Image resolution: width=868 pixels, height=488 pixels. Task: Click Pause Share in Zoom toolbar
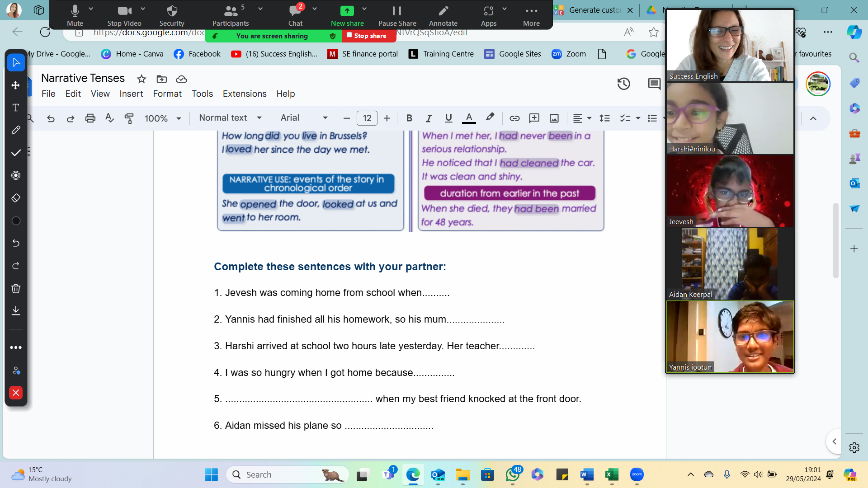[397, 15]
